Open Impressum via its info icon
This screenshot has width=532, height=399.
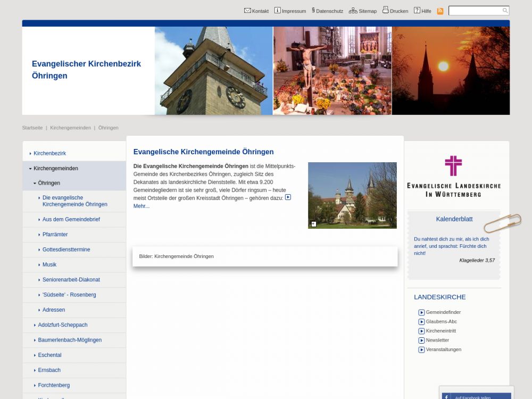277,11
